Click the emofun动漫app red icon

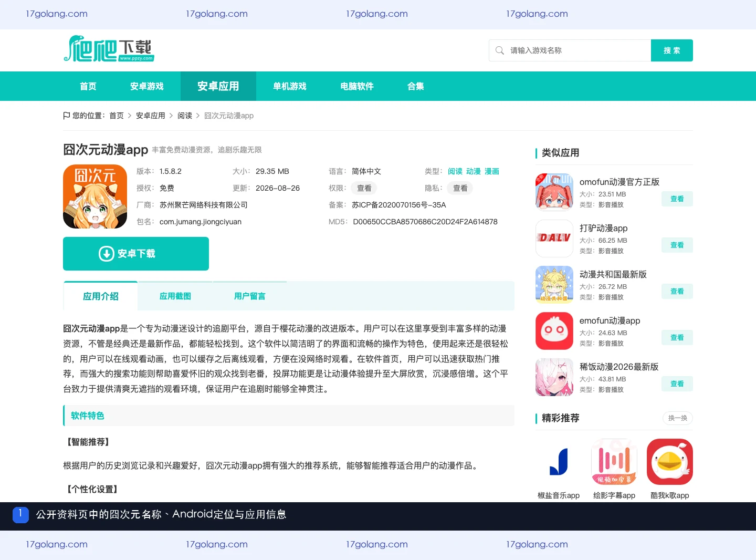(554, 331)
